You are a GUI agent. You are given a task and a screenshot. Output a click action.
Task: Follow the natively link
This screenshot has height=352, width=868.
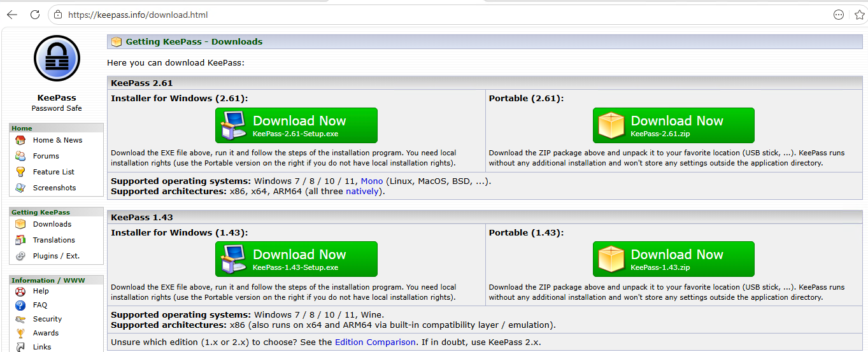pyautogui.click(x=362, y=191)
